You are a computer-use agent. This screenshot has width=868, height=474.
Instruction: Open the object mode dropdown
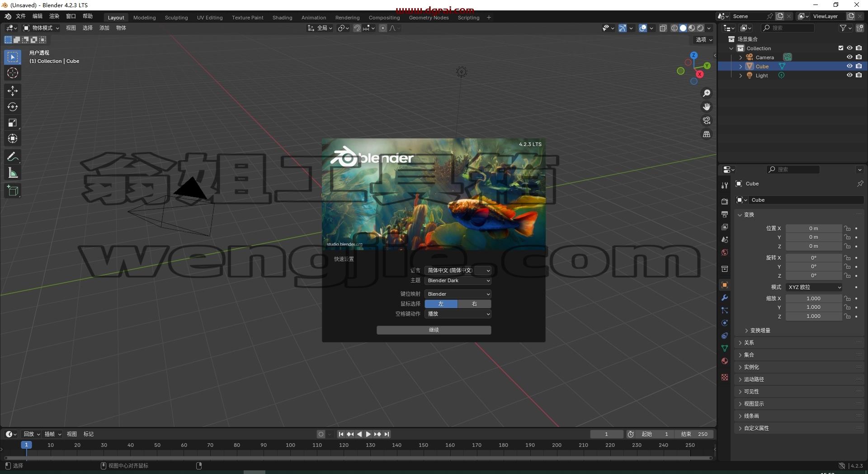click(41, 28)
